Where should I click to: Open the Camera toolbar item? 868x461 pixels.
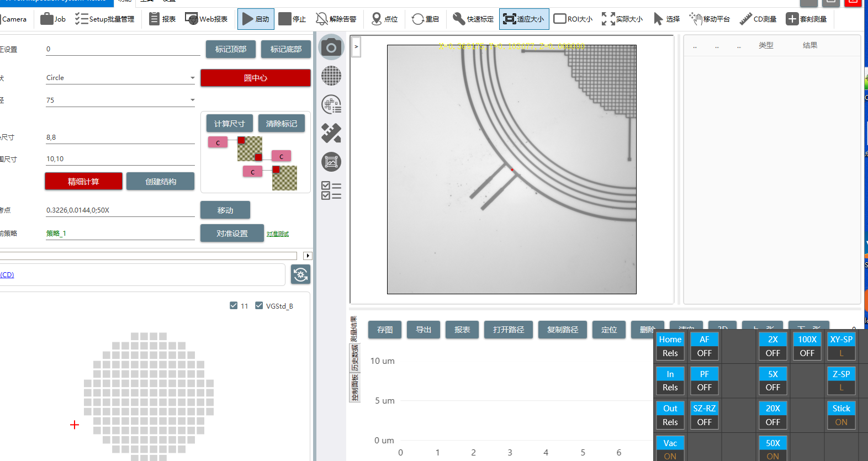tap(13, 19)
